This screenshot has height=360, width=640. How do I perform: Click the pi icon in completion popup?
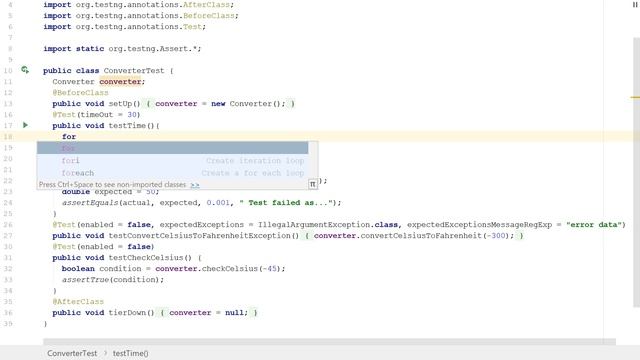[x=313, y=184]
